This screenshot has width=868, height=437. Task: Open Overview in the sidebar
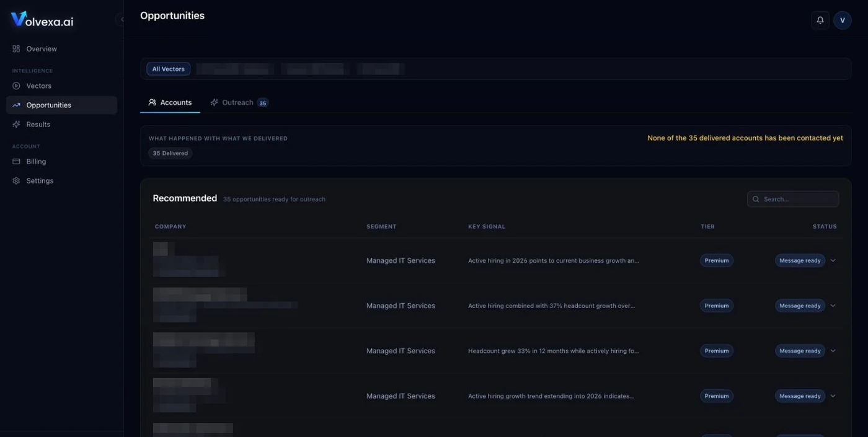[x=61, y=48]
